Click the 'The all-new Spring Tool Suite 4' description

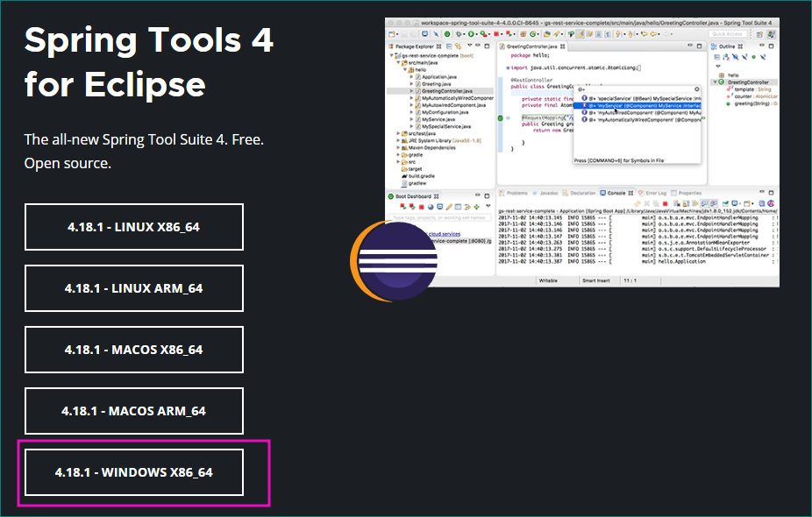click(x=144, y=151)
